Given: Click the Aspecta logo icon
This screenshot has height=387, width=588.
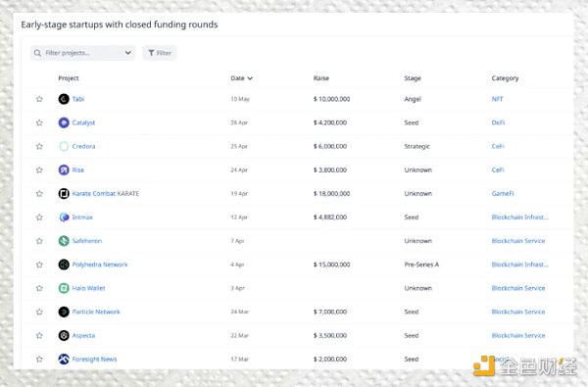Looking at the screenshot, I should pyautogui.click(x=64, y=335).
